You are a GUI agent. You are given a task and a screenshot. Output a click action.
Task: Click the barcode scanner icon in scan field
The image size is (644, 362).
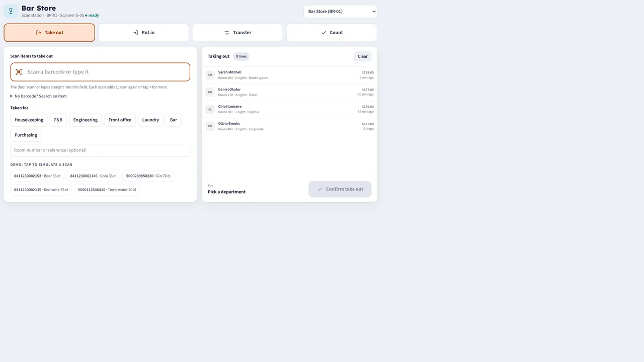19,72
